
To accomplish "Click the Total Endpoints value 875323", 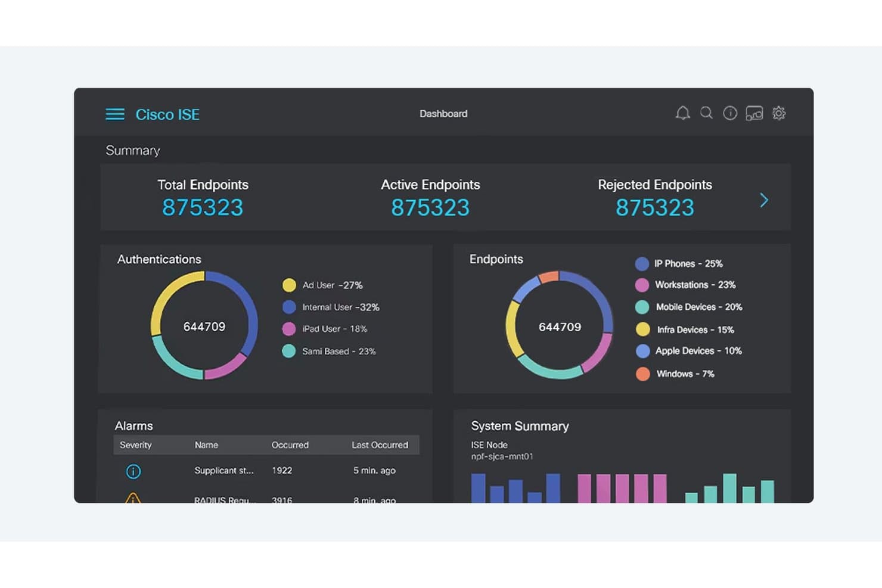I will [x=203, y=207].
